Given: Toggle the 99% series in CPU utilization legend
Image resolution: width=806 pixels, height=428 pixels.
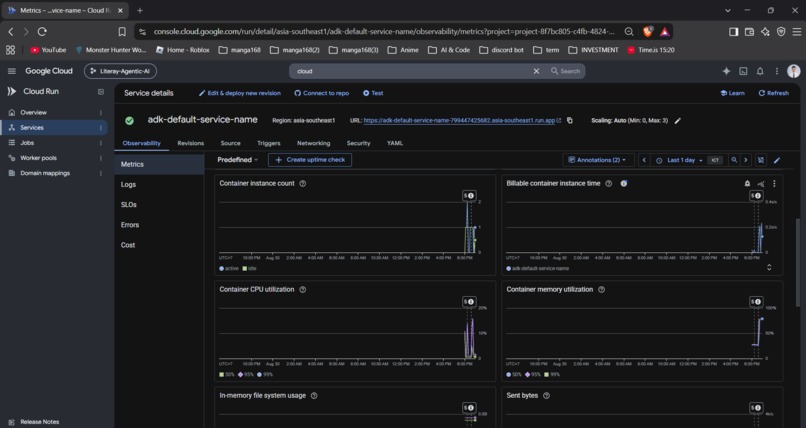Looking at the screenshot, I should [x=265, y=375].
